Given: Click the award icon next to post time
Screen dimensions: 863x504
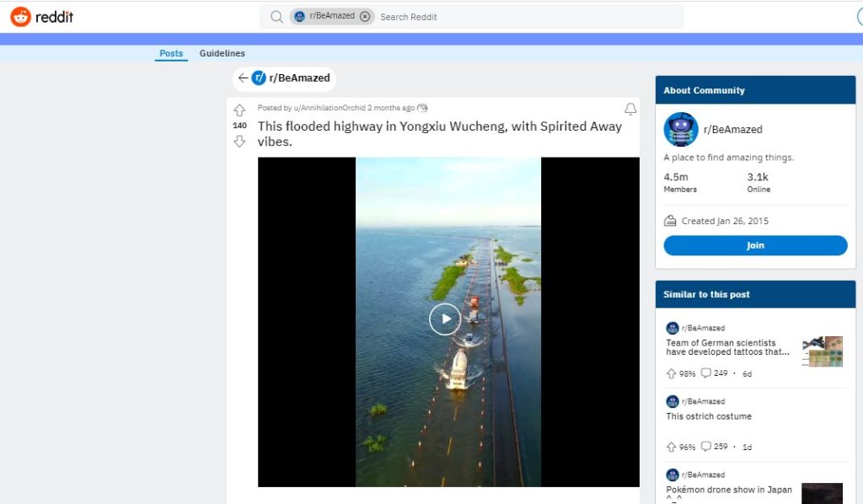Looking at the screenshot, I should pyautogui.click(x=422, y=108).
